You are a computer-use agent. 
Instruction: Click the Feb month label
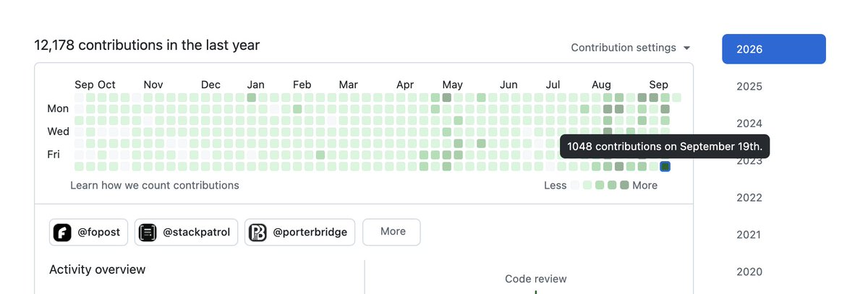302,85
